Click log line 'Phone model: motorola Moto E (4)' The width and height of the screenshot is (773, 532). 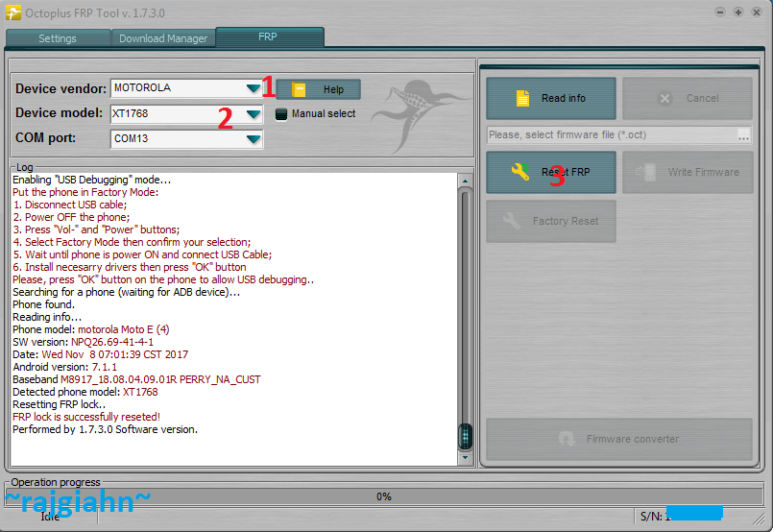pyautogui.click(x=90, y=329)
